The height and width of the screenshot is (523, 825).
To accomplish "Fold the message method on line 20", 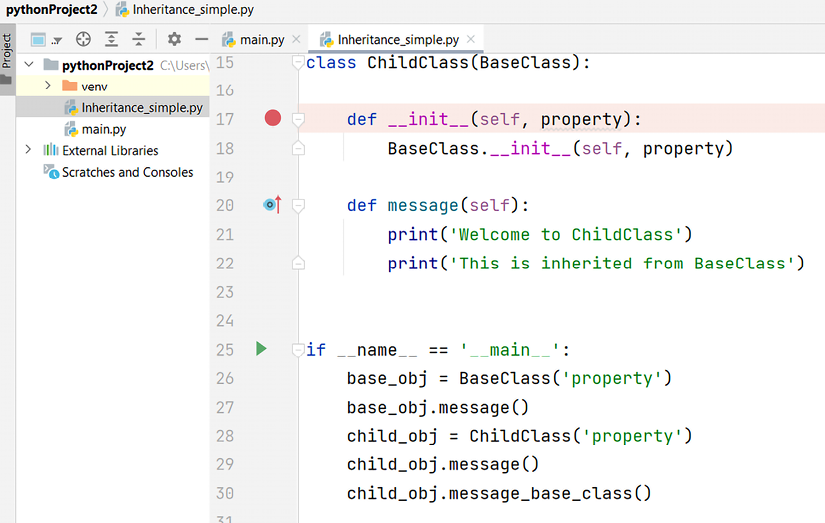I will [298, 206].
